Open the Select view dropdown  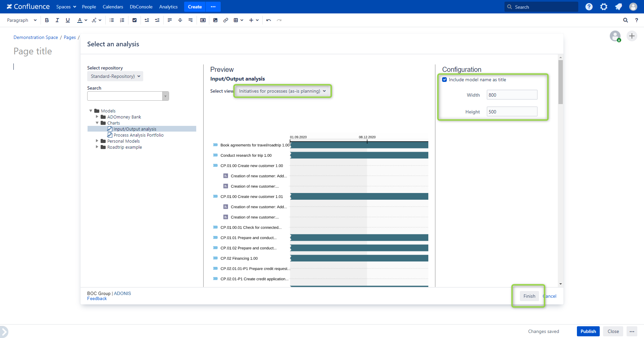click(282, 91)
